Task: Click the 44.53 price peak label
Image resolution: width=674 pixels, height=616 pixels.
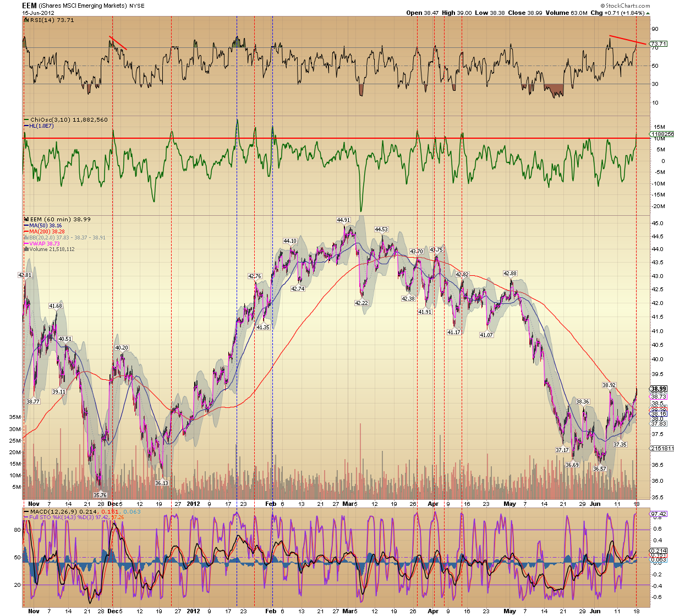Action: tap(381, 229)
